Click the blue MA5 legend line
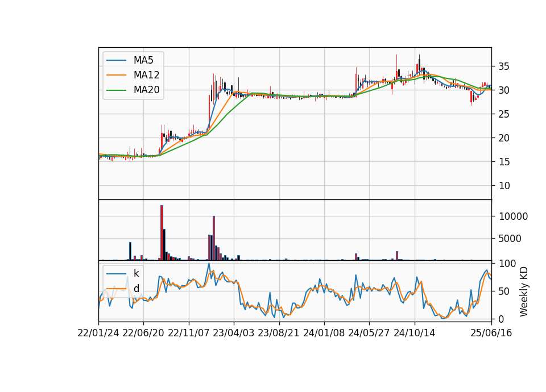The width and height of the screenshot is (546, 392). pos(116,60)
